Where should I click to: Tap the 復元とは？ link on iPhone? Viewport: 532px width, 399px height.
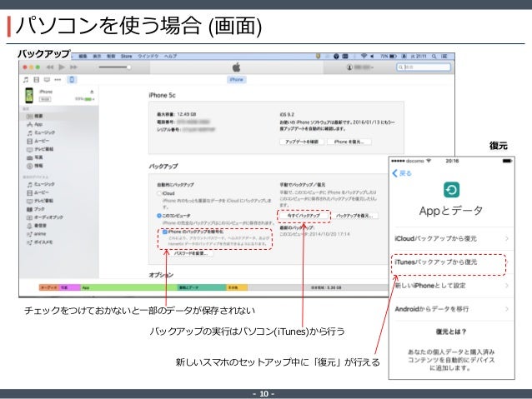pyautogui.click(x=451, y=332)
